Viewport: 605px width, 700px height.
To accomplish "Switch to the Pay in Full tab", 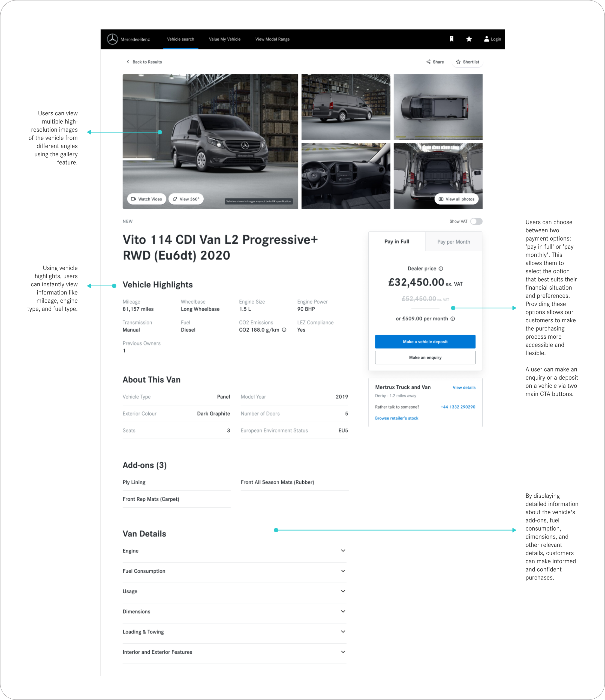I will (x=397, y=242).
